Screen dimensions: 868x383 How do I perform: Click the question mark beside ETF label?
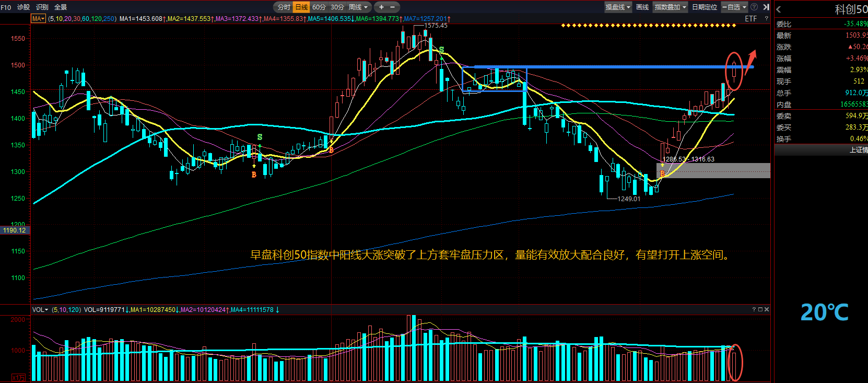pyautogui.click(x=767, y=18)
